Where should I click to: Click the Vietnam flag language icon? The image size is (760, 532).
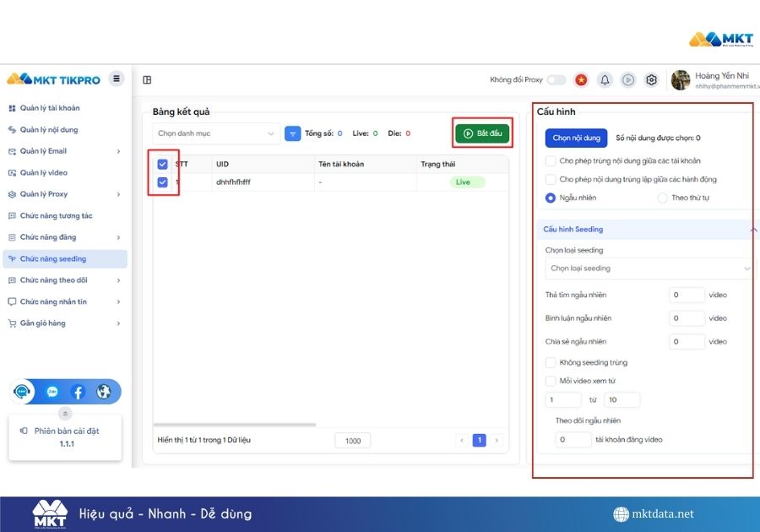pyautogui.click(x=581, y=80)
